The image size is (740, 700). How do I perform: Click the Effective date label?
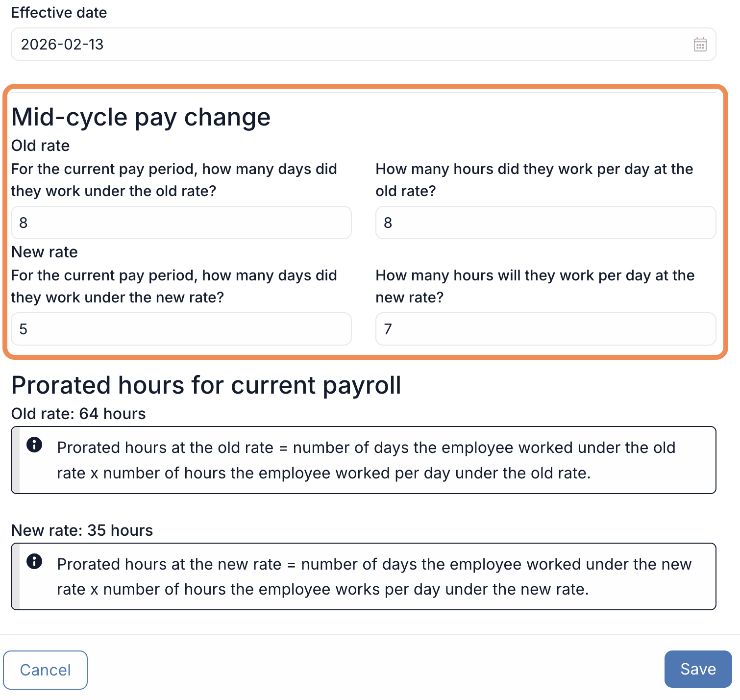(59, 13)
